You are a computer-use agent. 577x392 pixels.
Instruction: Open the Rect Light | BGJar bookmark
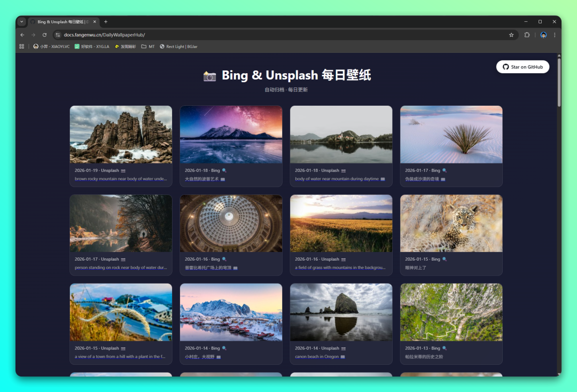coord(178,46)
